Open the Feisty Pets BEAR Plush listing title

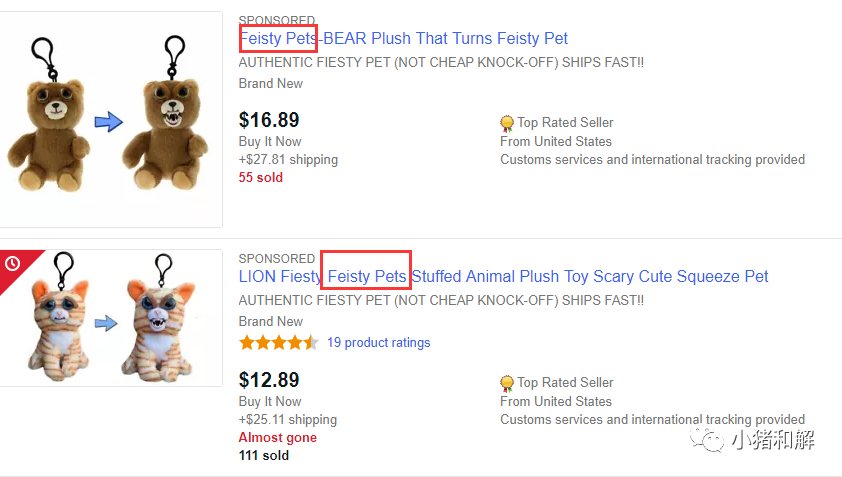tap(403, 39)
